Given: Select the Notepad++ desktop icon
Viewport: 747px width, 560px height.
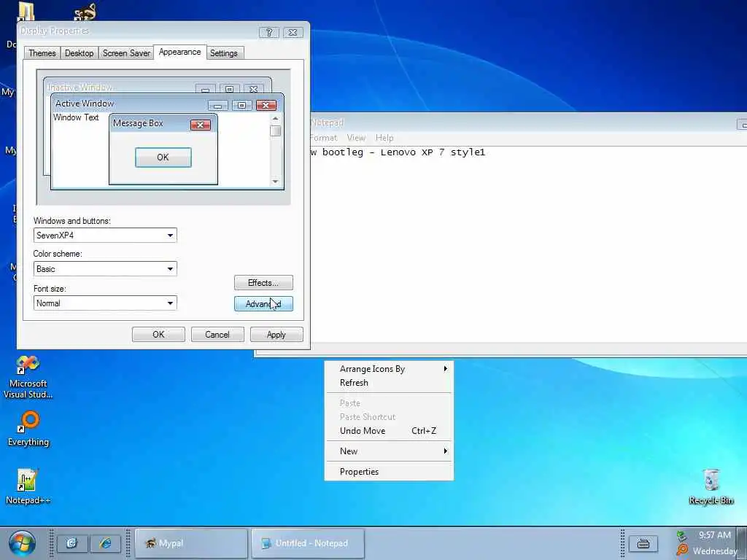Looking at the screenshot, I should coord(28,486).
